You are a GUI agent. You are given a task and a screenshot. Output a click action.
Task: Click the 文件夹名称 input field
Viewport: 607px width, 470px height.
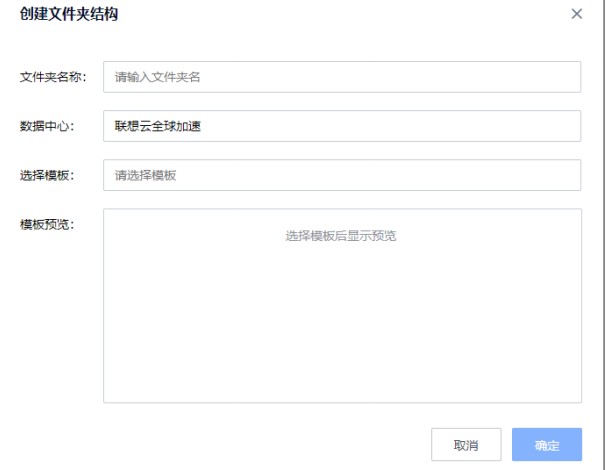point(342,77)
